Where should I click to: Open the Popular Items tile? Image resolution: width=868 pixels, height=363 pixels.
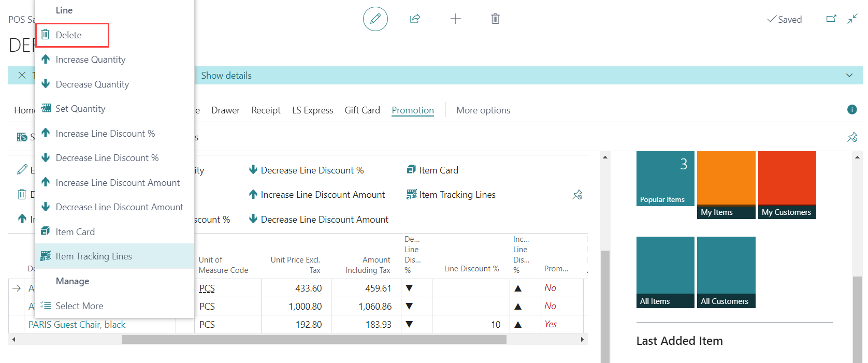666,179
